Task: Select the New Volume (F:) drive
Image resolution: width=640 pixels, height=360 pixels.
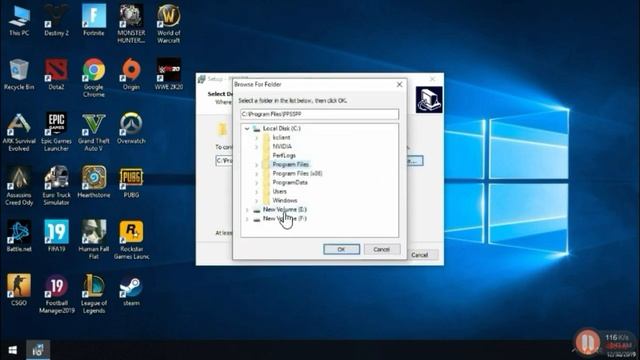Action: tap(284, 218)
